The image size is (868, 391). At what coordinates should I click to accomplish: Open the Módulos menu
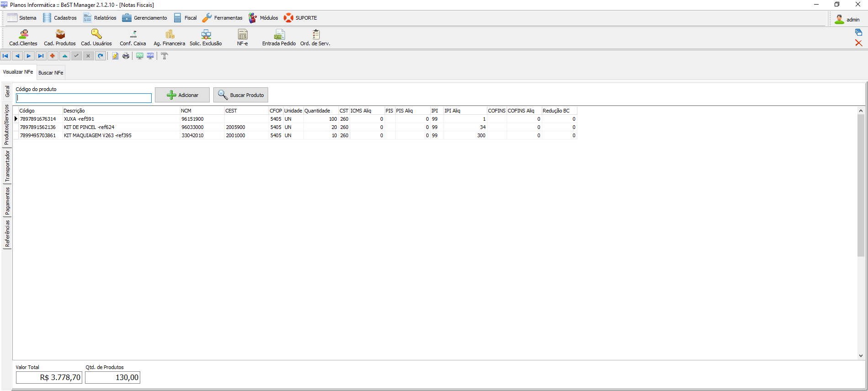tap(264, 18)
